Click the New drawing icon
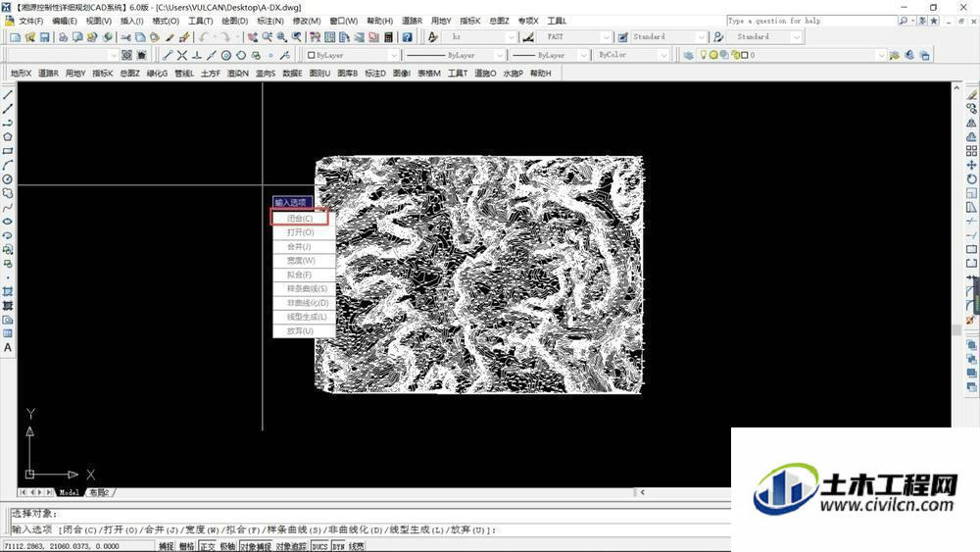980x552 pixels. (x=15, y=37)
